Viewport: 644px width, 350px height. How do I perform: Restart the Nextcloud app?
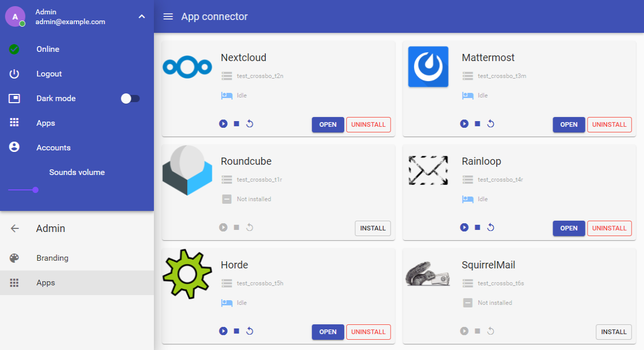[x=250, y=124]
